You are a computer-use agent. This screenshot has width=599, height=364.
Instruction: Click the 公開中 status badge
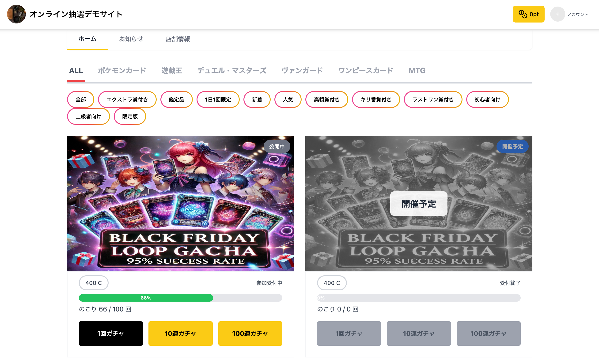click(277, 146)
